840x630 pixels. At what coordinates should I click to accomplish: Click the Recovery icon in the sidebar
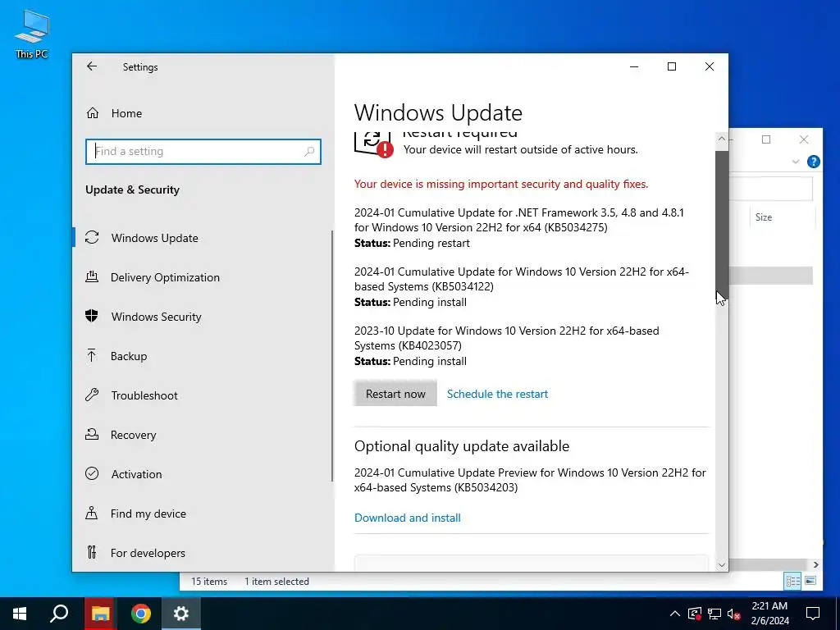92,434
